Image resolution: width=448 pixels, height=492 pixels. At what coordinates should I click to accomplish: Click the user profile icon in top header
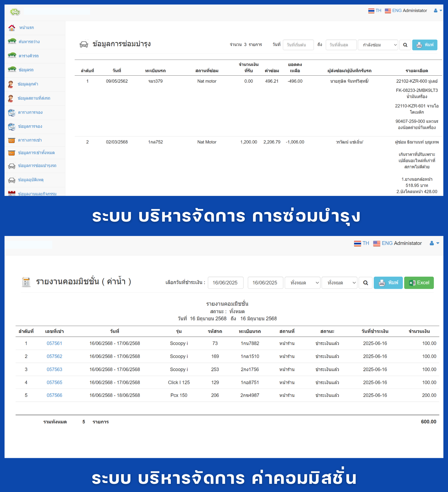[436, 11]
